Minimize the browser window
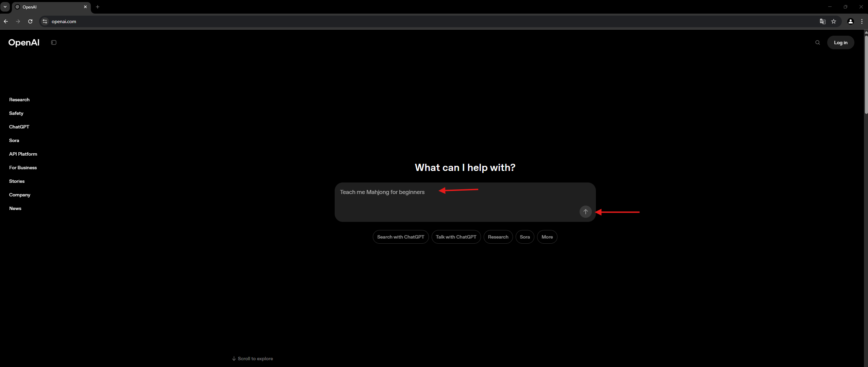 click(830, 7)
